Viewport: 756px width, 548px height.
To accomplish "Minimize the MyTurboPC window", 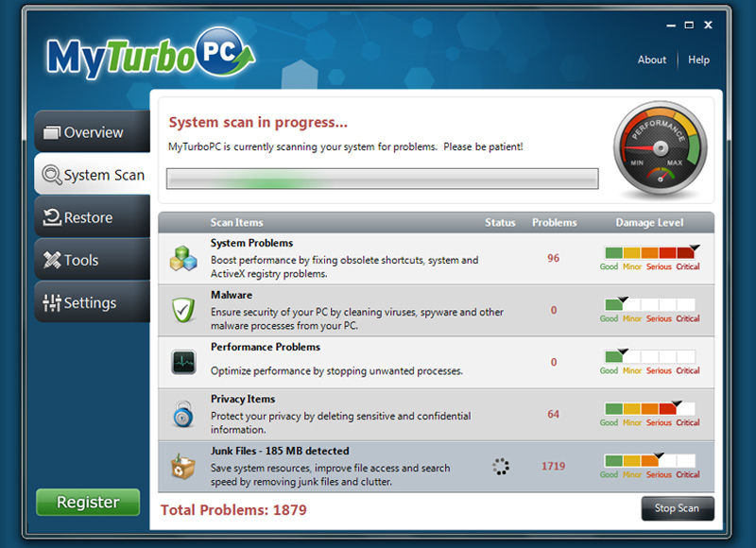I will click(x=671, y=26).
